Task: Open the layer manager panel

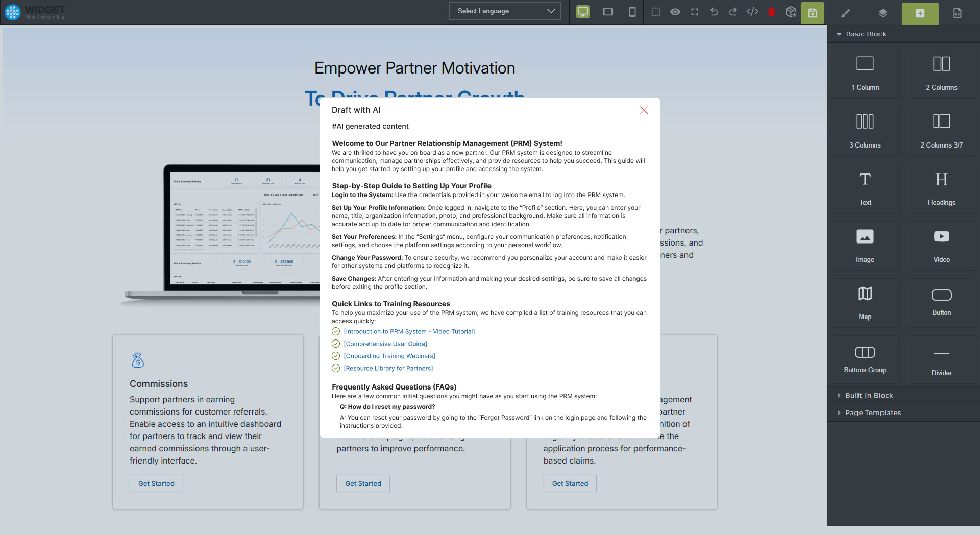Action: tap(883, 13)
